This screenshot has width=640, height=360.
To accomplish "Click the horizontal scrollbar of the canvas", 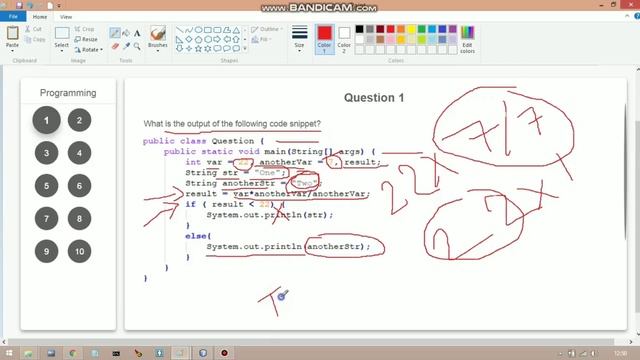I will 311,342.
